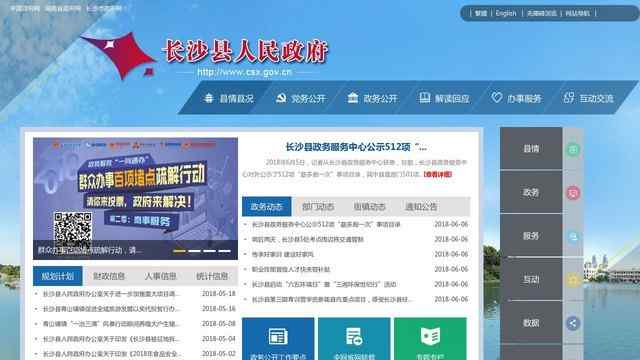Open 县情概况 pagoda icon in navigation bar
Image resolution: width=640 pixels, height=360 pixels.
(209, 98)
